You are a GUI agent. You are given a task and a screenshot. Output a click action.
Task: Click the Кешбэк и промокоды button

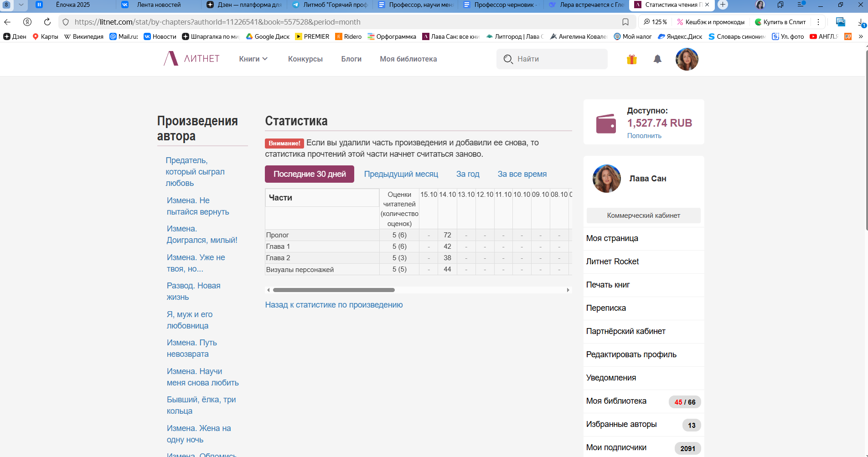(710, 22)
